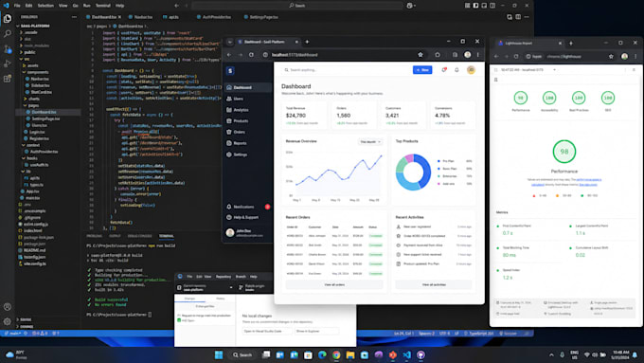Open the Manage gear in VS Code activity bar
644x363 pixels.
pos(8,321)
